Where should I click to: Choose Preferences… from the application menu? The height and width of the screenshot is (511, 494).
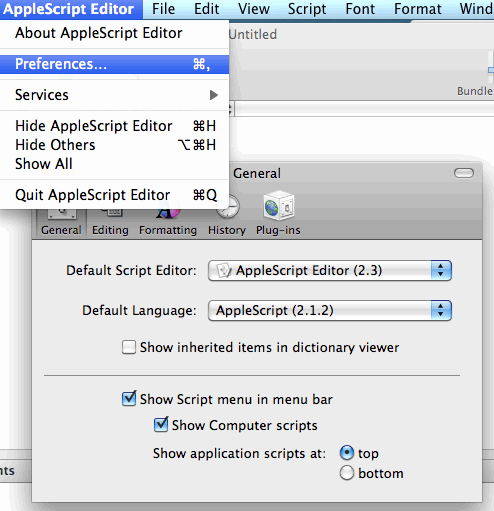[114, 64]
